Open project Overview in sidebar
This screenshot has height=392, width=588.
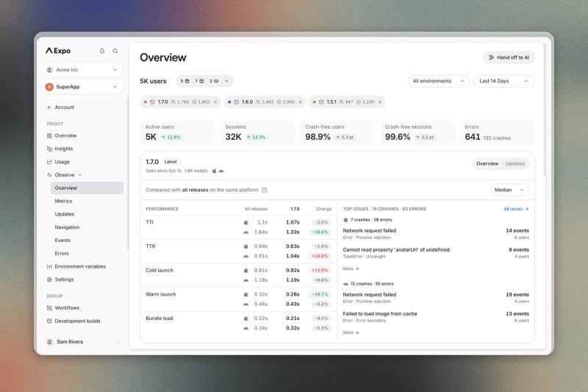point(62,135)
